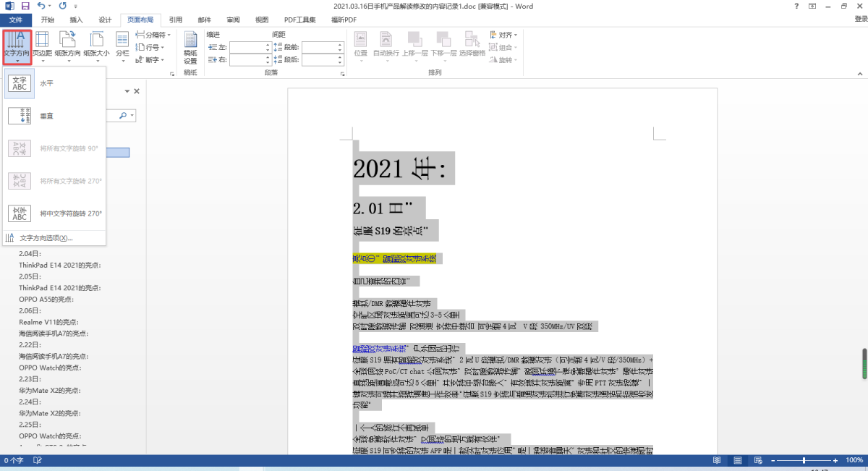Save the document with the floppy icon
This screenshot has height=471, width=868.
pos(25,6)
